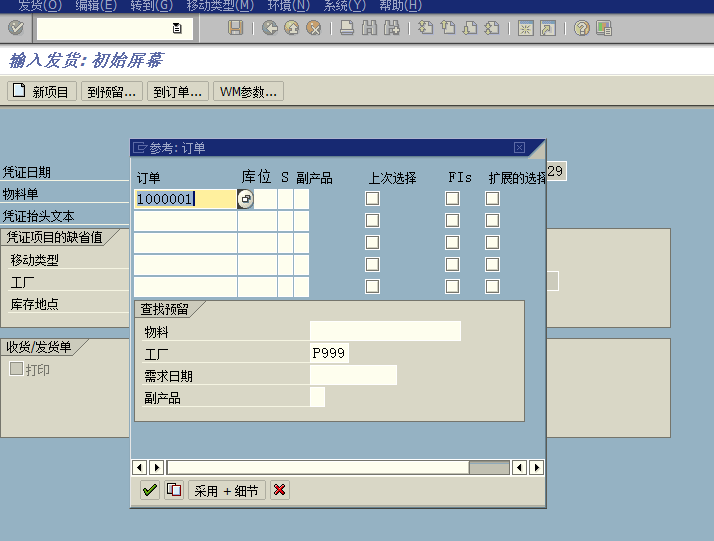
Task: Select the 查找预留 group header
Action: [x=164, y=309]
